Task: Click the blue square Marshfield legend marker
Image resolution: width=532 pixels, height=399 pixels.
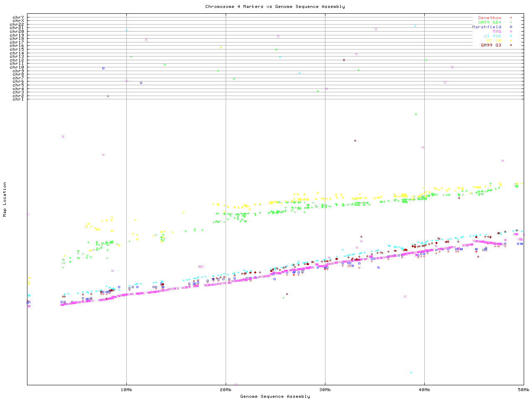Action: (x=511, y=27)
